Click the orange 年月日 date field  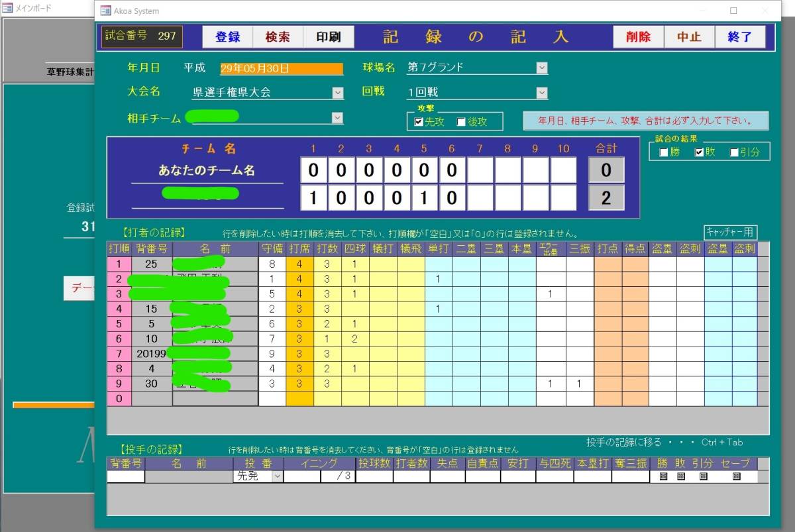point(282,68)
